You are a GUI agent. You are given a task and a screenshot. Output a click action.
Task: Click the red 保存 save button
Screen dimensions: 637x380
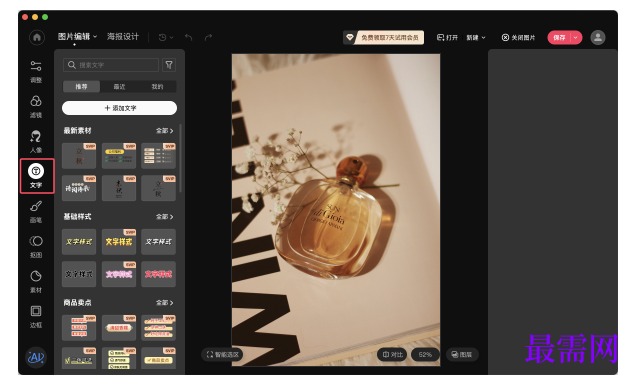pyautogui.click(x=559, y=37)
